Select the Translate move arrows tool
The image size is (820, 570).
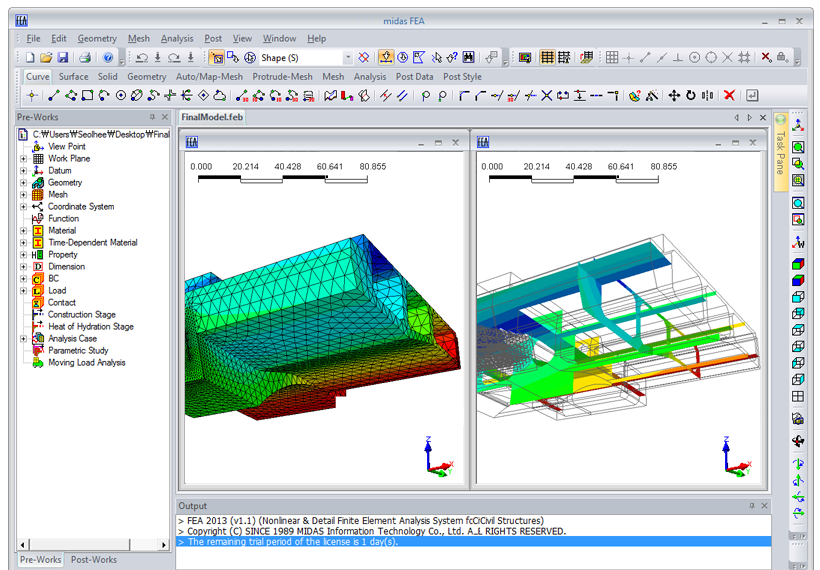point(674,96)
